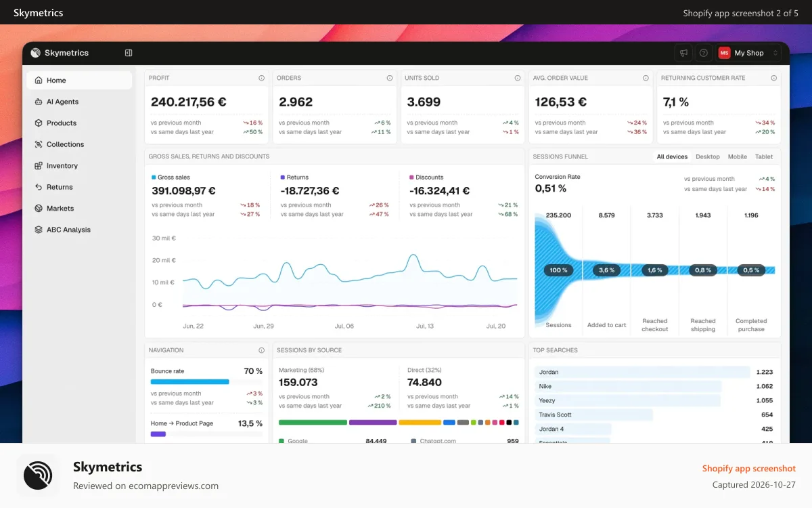
Task: Click the Nike top search row
Action: pos(654,386)
